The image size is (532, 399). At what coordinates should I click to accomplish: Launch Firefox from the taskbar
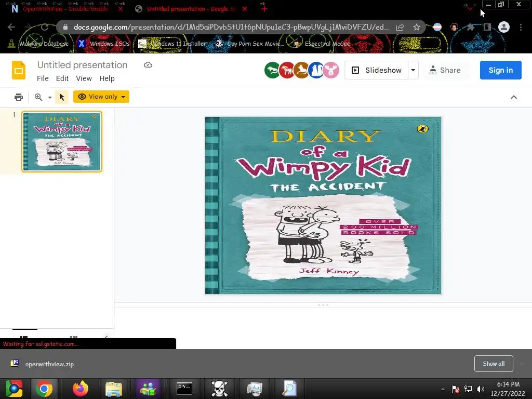coord(81,389)
